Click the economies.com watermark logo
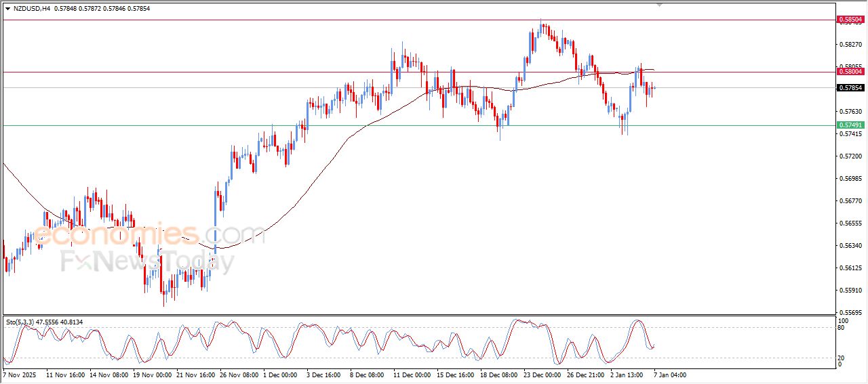This screenshot has height=384, width=868. pos(149,235)
